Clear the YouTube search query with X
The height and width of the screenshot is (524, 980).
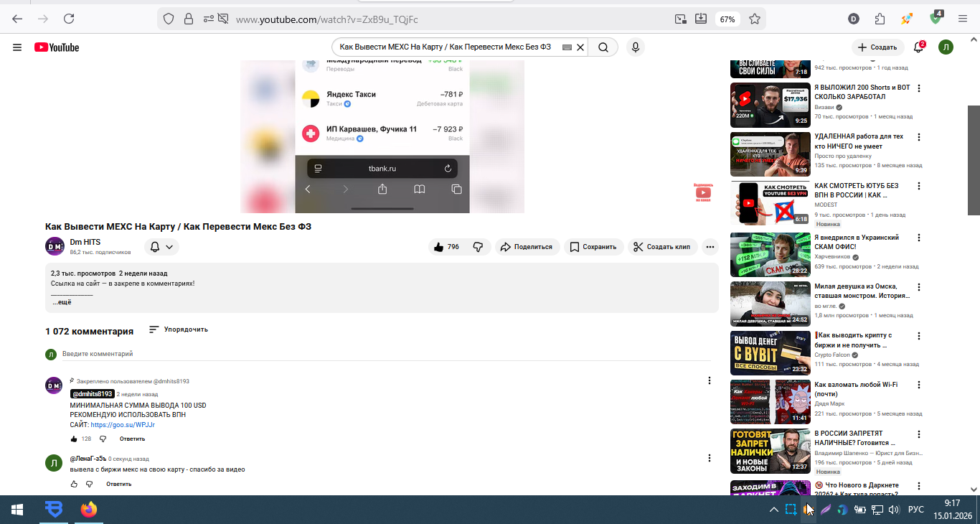[580, 47]
